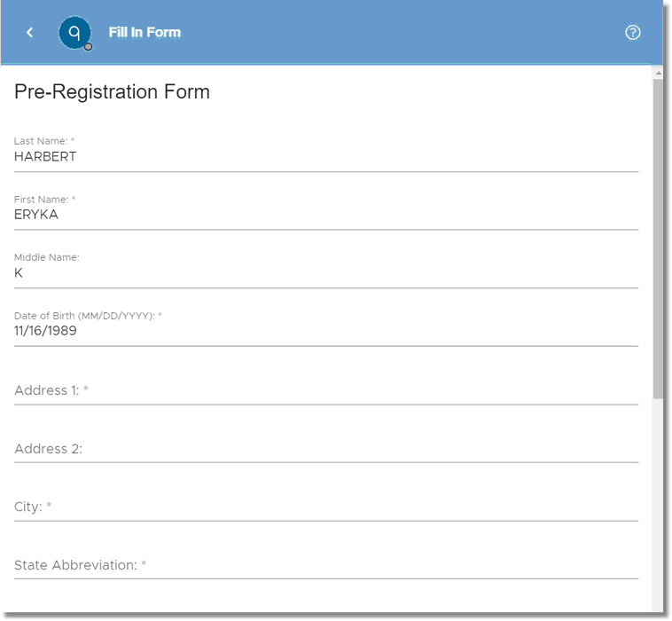The height and width of the screenshot is (621, 672).
Task: Click the Middle Name label text
Action: click(x=47, y=257)
